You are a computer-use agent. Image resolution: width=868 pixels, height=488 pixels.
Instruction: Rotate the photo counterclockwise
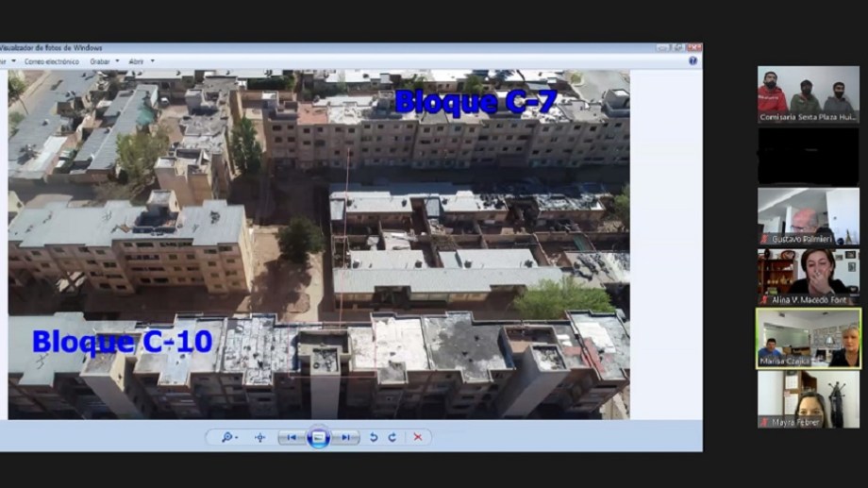[374, 438]
